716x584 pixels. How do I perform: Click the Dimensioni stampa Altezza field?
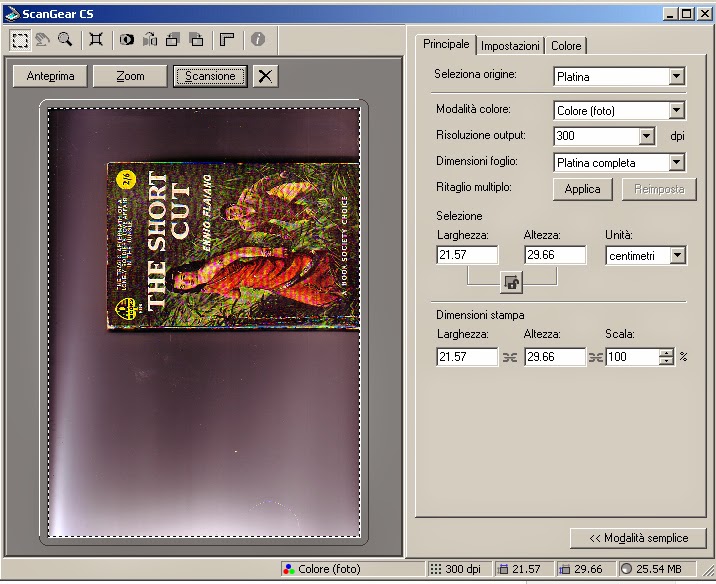tap(555, 357)
